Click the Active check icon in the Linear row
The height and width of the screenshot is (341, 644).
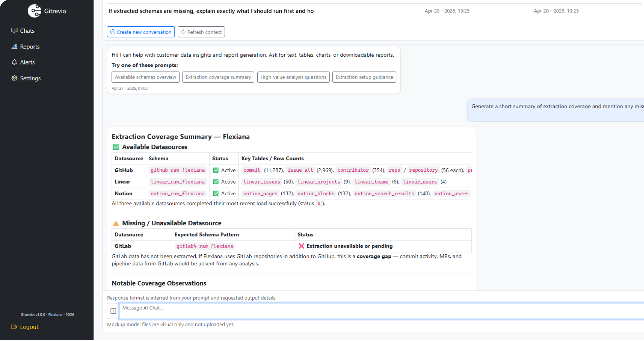216,182
